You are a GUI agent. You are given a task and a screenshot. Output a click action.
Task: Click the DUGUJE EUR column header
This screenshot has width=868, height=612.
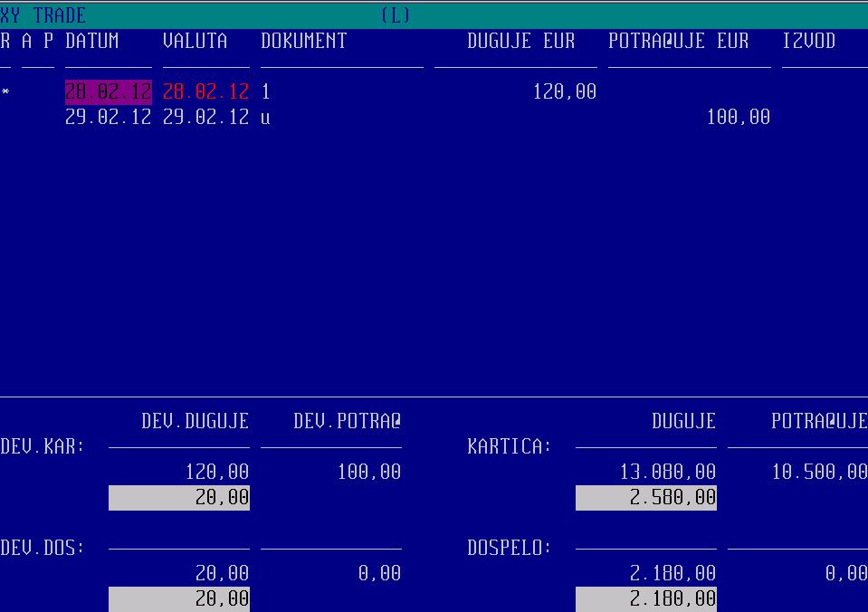(520, 42)
